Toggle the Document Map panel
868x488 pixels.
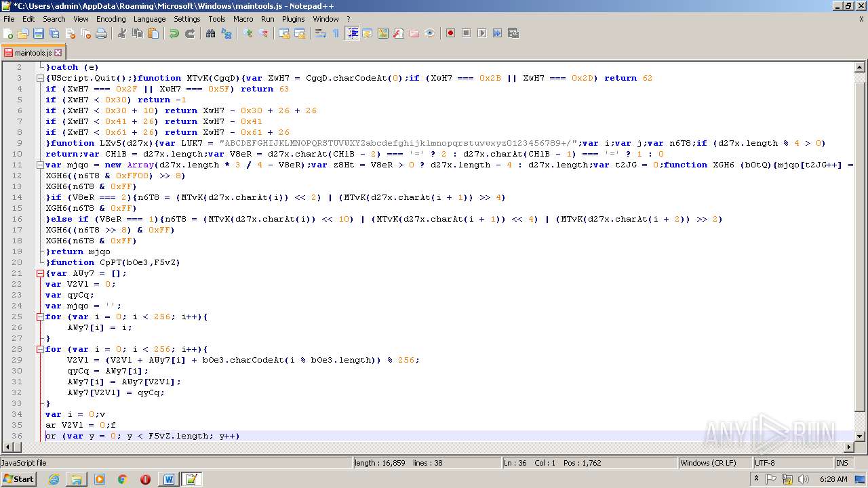(x=383, y=33)
